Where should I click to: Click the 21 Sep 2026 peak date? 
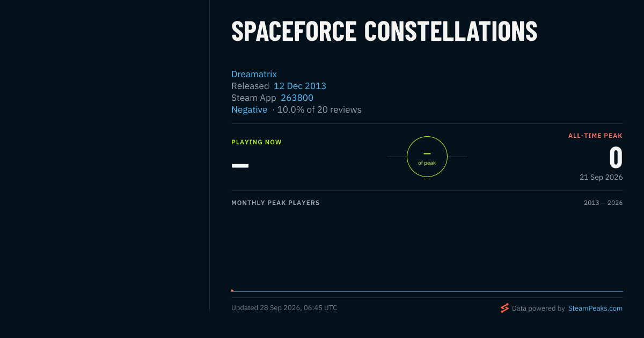coord(601,177)
